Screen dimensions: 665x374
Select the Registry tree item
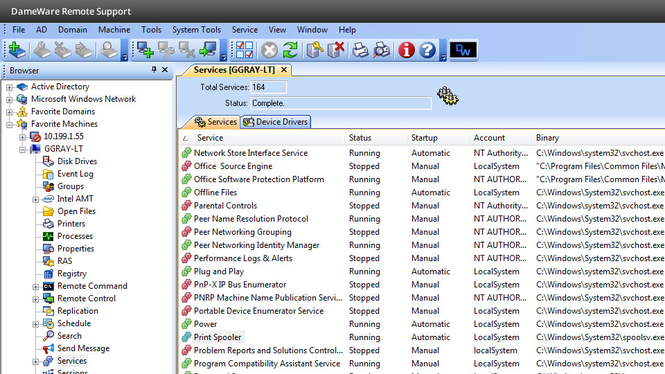coord(72,274)
